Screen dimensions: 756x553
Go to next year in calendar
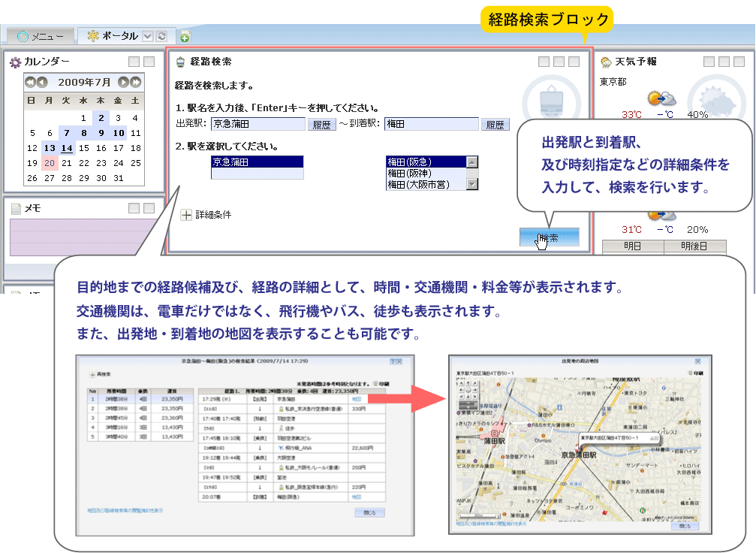[136, 82]
